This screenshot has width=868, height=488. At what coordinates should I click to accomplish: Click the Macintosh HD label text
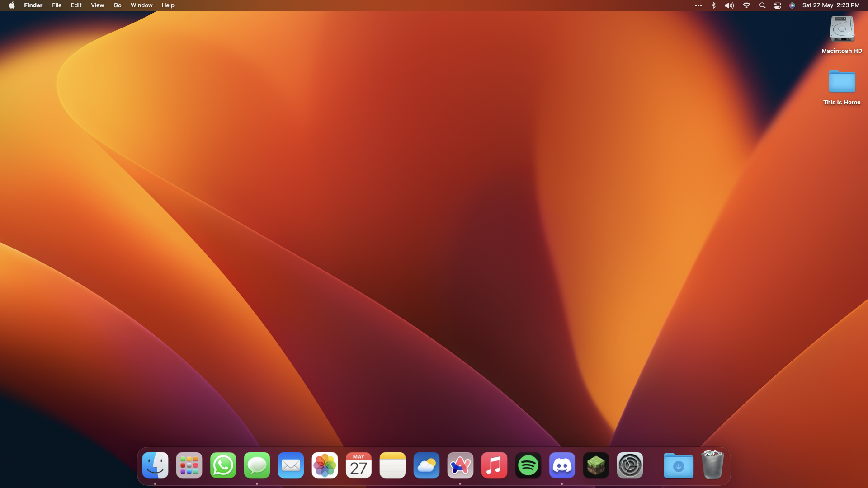point(842,51)
